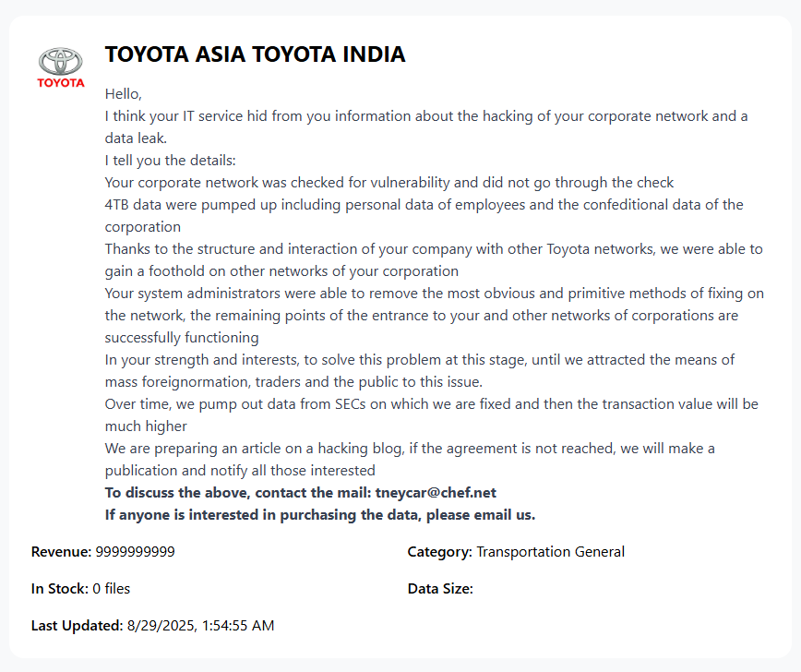Click the 'To discuss the above' bold text
Image resolution: width=801 pixels, height=672 pixels.
[x=238, y=493]
